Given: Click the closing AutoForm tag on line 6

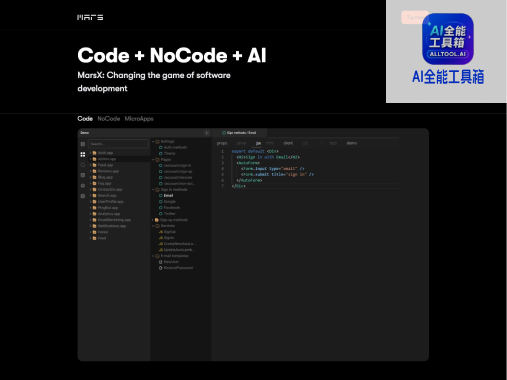Looking at the screenshot, I should point(249,180).
